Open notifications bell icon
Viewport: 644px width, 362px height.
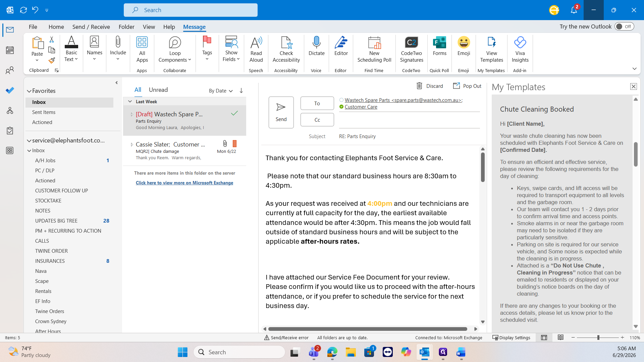click(x=574, y=10)
